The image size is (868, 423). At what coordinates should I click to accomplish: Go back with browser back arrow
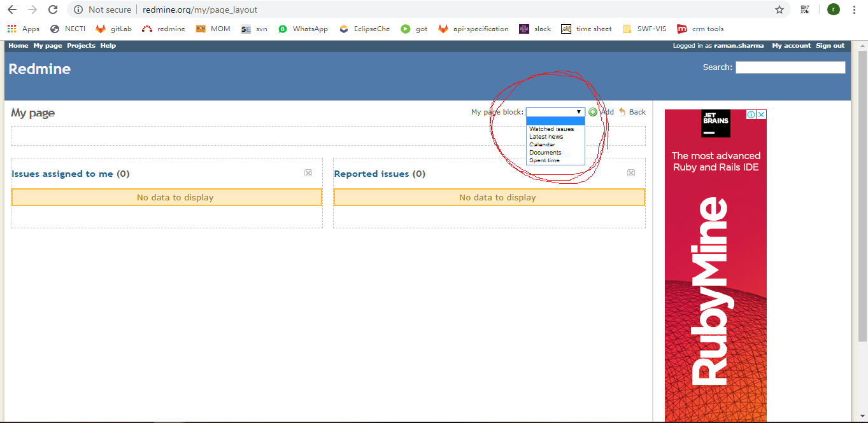point(12,10)
